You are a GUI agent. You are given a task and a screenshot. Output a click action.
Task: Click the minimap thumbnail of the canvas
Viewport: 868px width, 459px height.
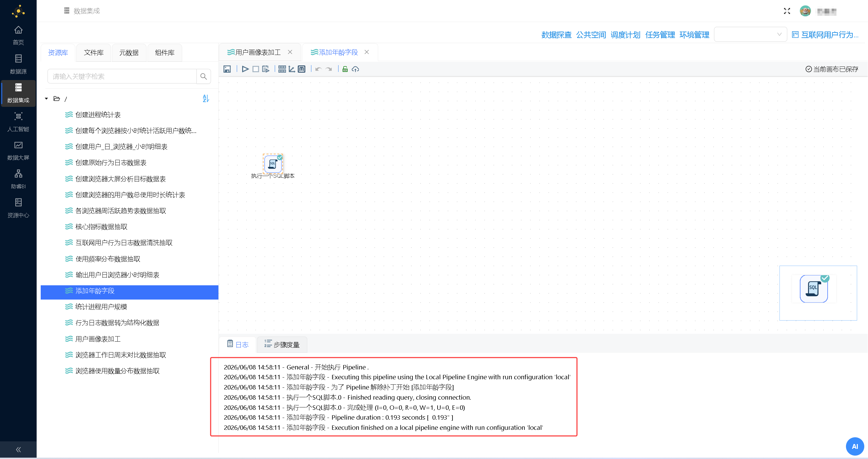818,293
